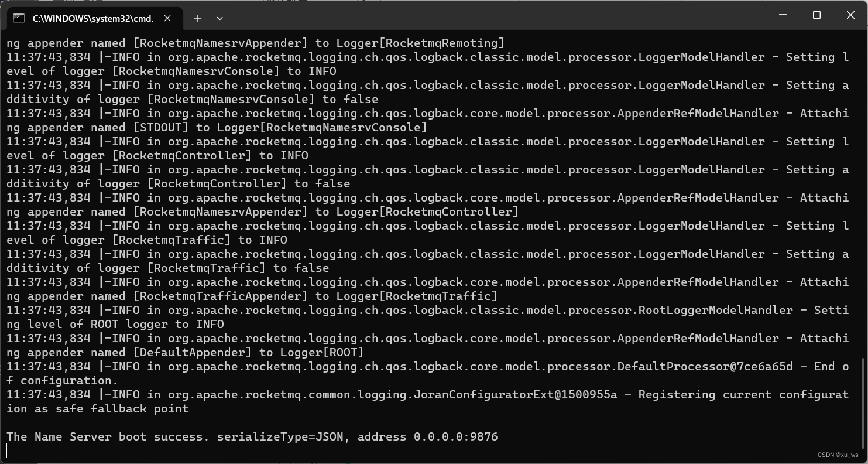The image size is (868, 464).
Task: Place the cursor at the blinking prompt
Action: click(x=8, y=450)
